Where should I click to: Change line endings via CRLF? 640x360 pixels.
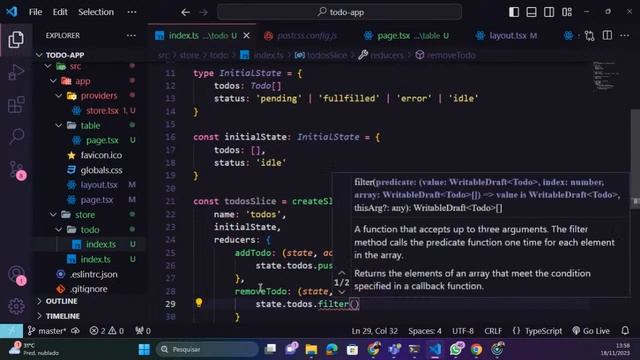[493, 331]
